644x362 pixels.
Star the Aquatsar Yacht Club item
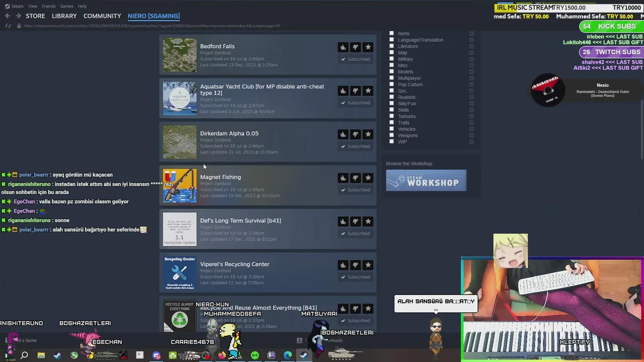pos(368,91)
